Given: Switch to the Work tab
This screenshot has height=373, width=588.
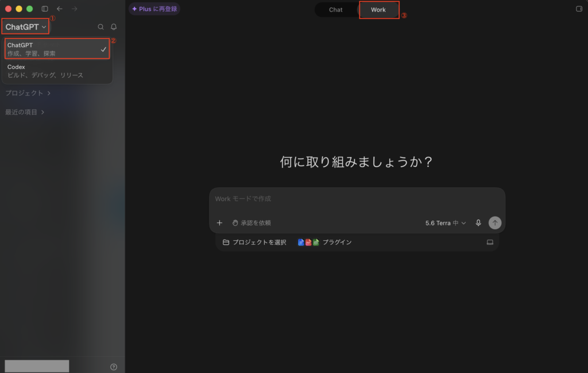Looking at the screenshot, I should click(378, 10).
